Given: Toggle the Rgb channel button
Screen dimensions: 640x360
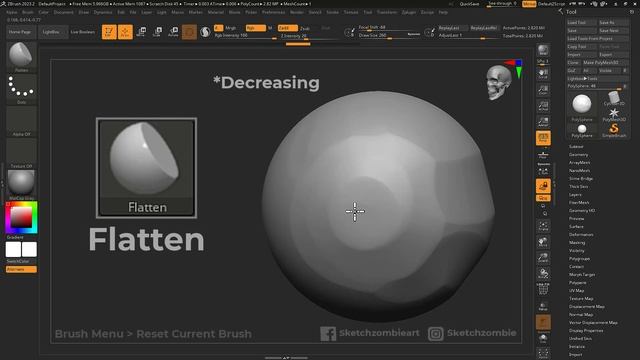Looking at the screenshot, I should pos(255,28).
